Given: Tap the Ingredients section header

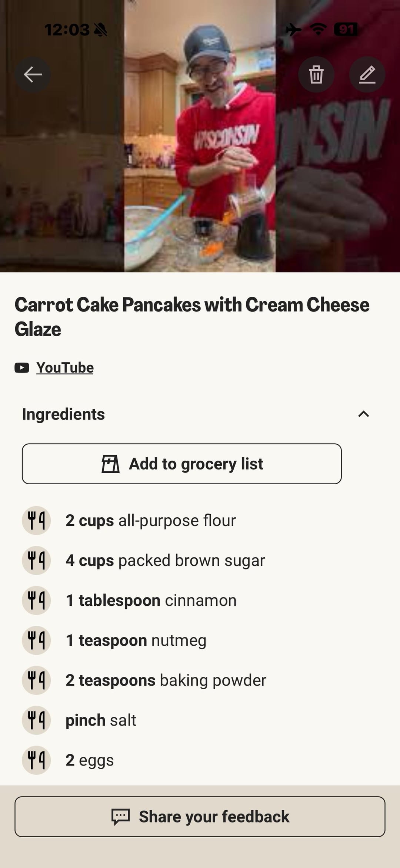Looking at the screenshot, I should (63, 414).
